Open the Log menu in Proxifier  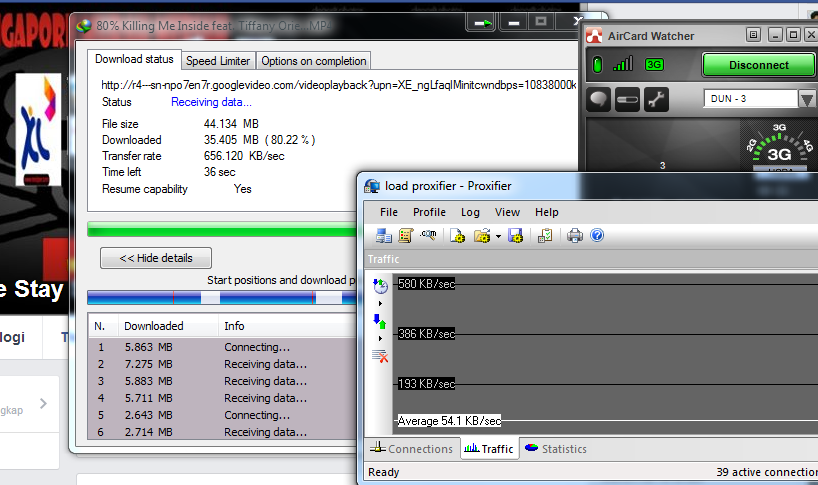tap(470, 212)
